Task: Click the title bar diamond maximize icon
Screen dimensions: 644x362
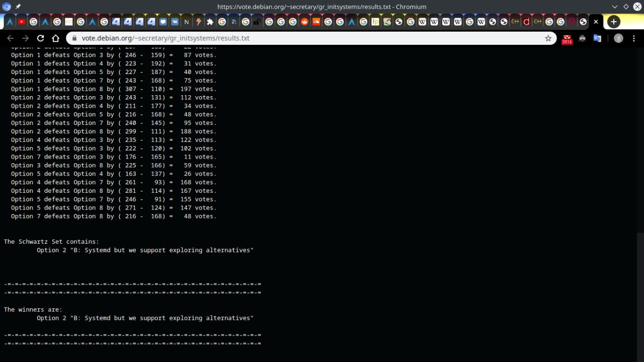Action: (x=626, y=7)
